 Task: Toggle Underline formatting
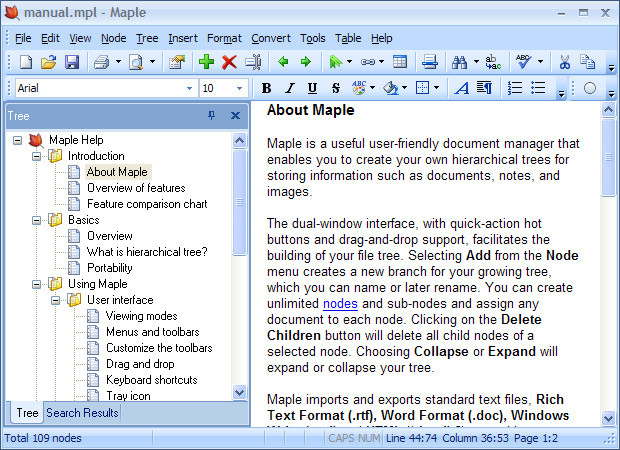point(312,88)
